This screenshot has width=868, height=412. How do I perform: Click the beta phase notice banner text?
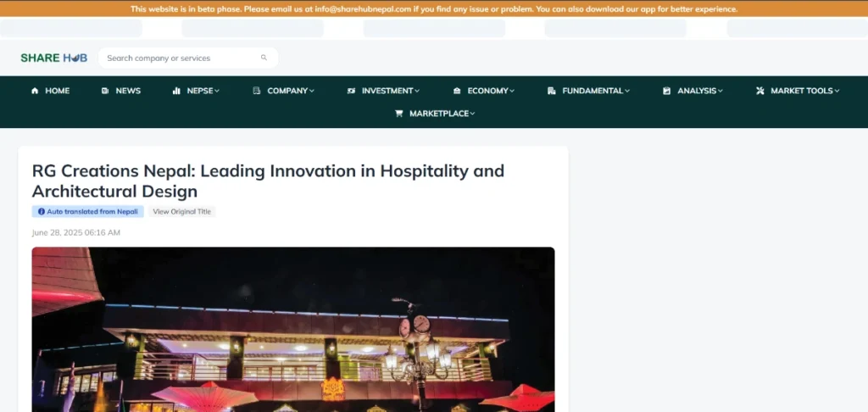click(x=434, y=8)
